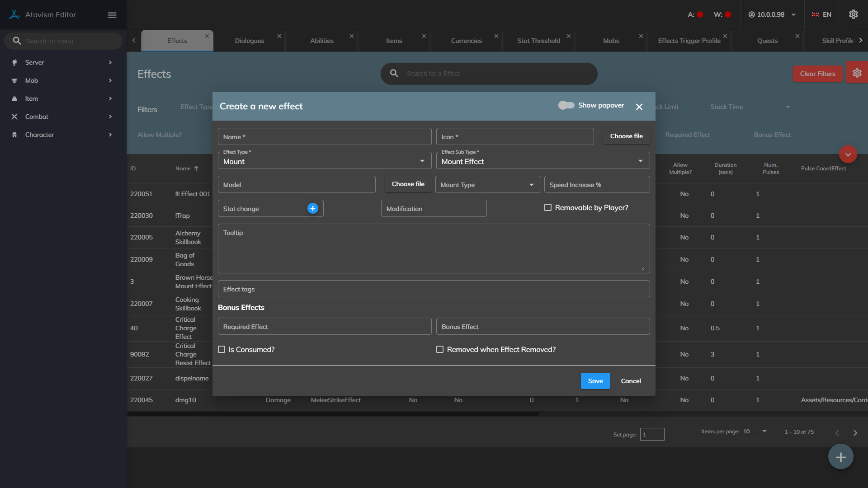Click into the Tooltip text area
The height and width of the screenshot is (488, 868).
pos(433,249)
